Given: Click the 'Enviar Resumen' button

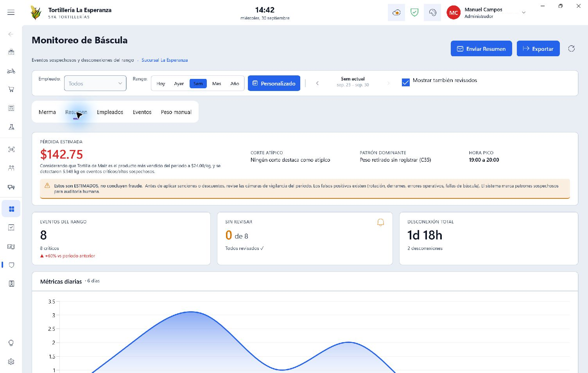Looking at the screenshot, I should tap(481, 48).
